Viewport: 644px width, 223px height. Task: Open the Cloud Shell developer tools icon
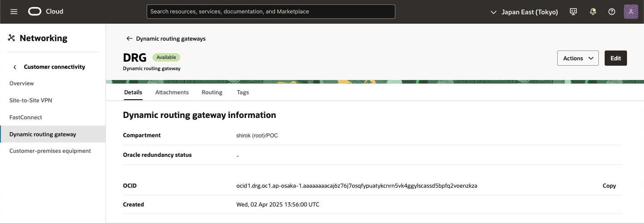[x=573, y=12]
